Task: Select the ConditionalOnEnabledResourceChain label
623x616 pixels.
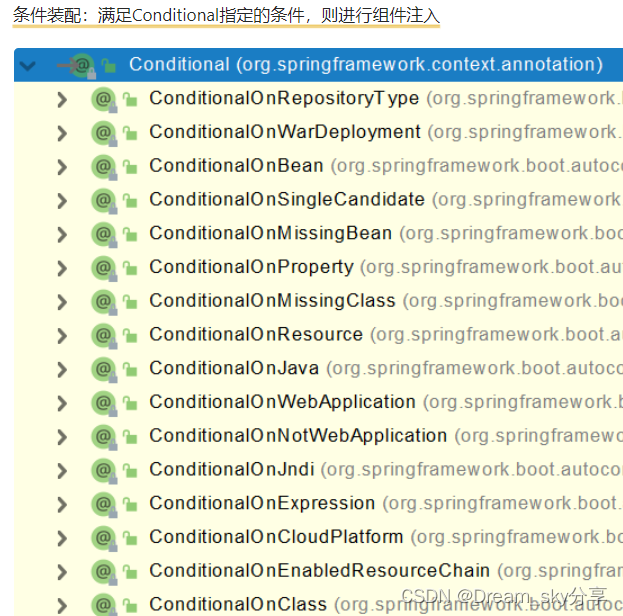Action: (319, 571)
